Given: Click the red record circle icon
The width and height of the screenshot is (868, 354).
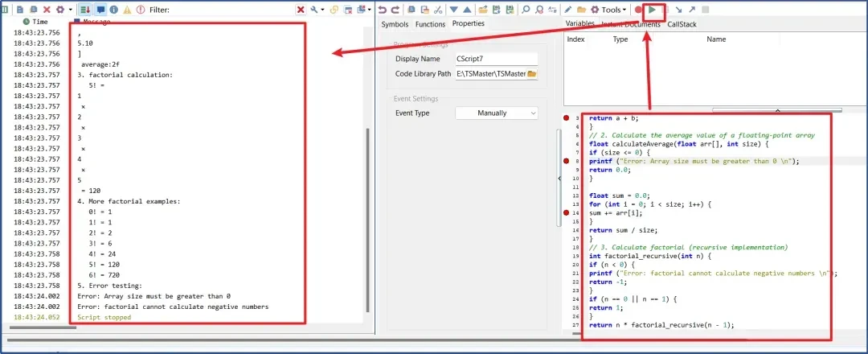Looking at the screenshot, I should pos(638,10).
